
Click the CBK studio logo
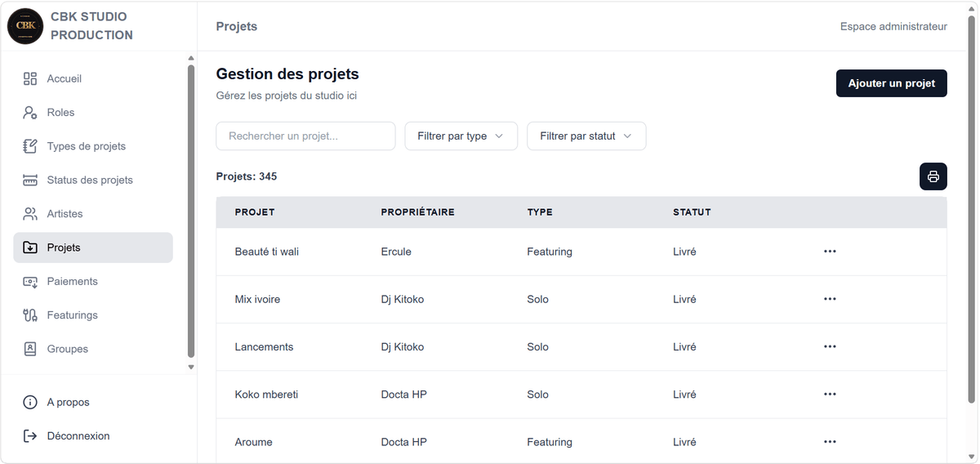(25, 26)
